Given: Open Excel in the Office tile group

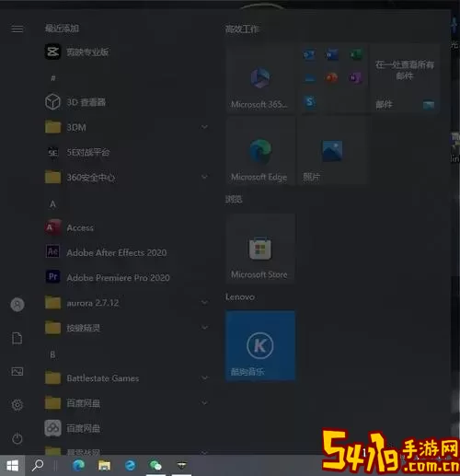Looking at the screenshot, I should click(355, 55).
